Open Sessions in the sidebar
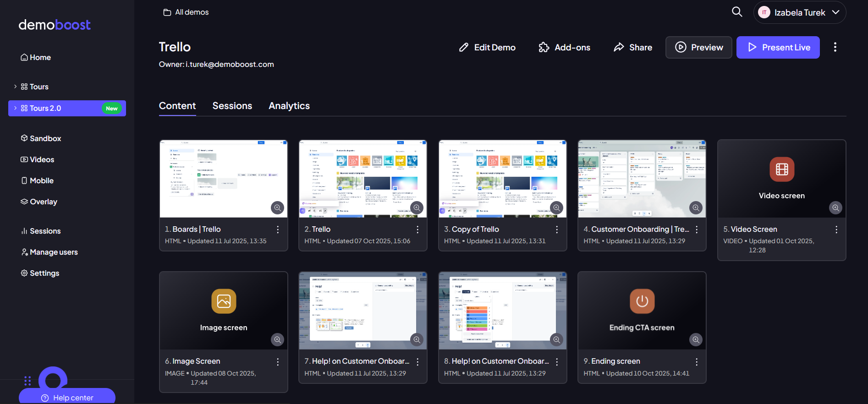 41,231
